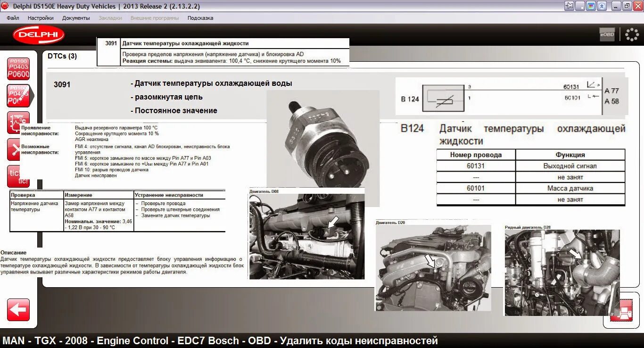Click the Номер провода column header
The height and width of the screenshot is (348, 644).
[x=476, y=155]
